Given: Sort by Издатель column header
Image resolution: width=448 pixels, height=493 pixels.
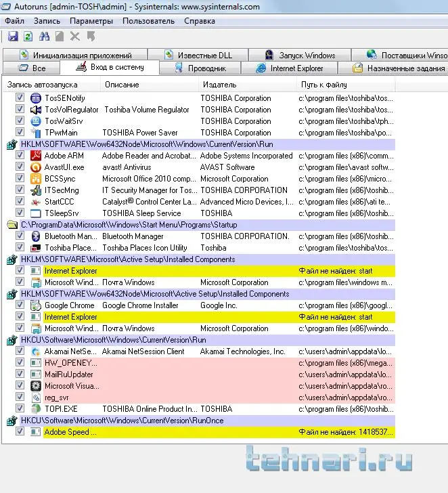Looking at the screenshot, I should [x=248, y=85].
